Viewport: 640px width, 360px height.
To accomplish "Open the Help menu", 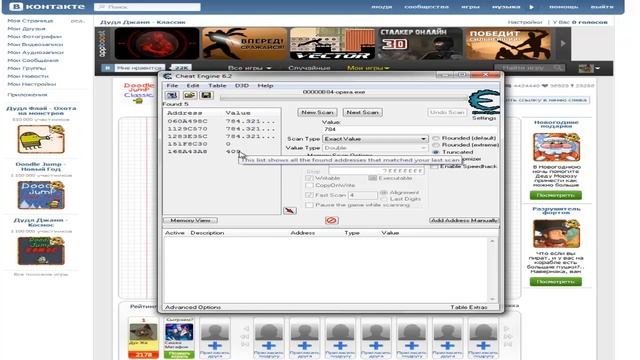I will [x=265, y=86].
